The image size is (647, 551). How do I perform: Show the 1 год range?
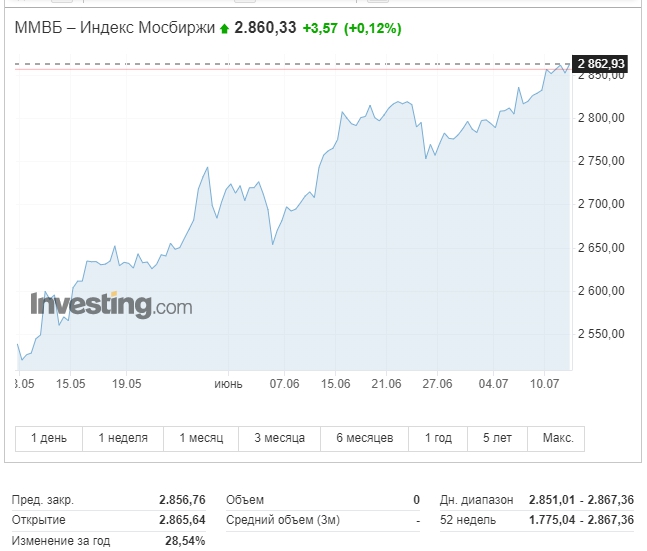(438, 438)
